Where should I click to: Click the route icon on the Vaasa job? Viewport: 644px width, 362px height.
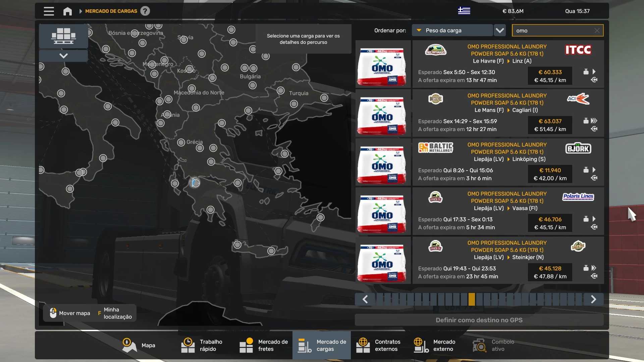tap(594, 227)
